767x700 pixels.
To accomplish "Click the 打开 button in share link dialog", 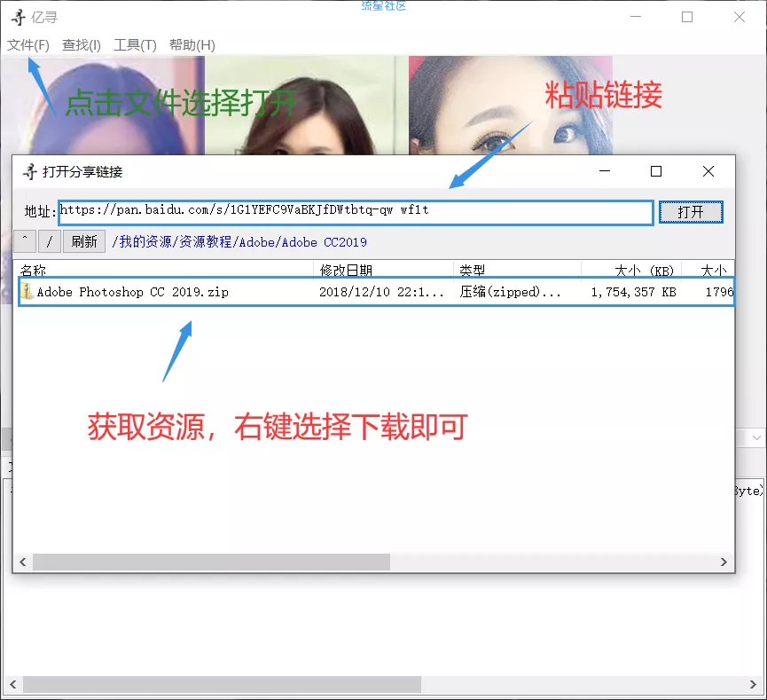I will [x=691, y=212].
